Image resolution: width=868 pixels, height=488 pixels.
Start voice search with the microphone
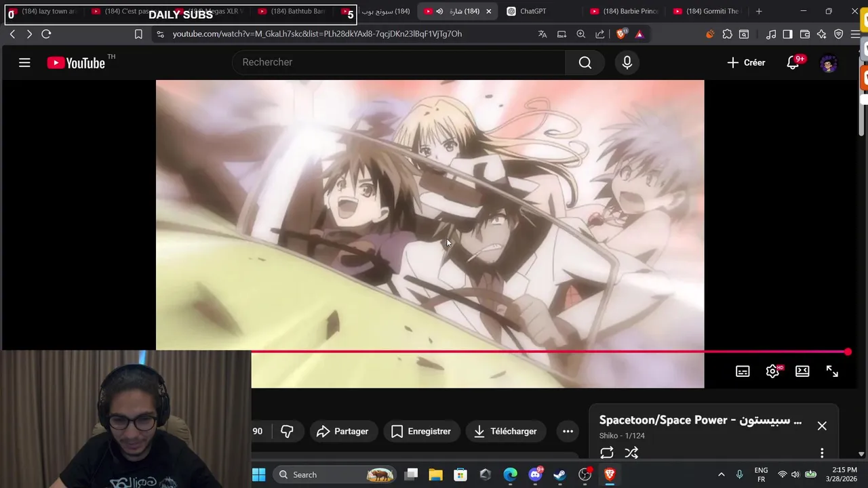coord(627,62)
